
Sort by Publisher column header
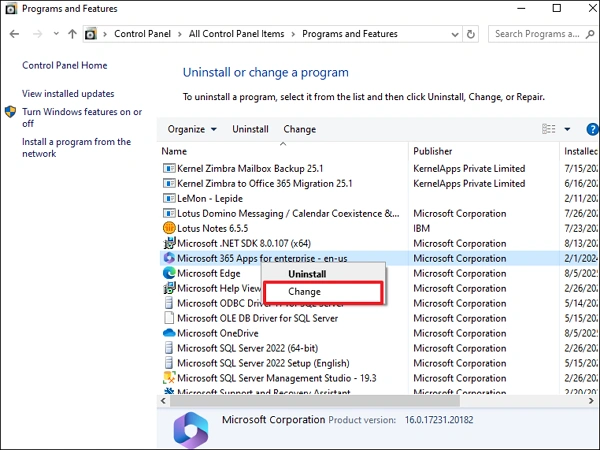click(x=433, y=152)
